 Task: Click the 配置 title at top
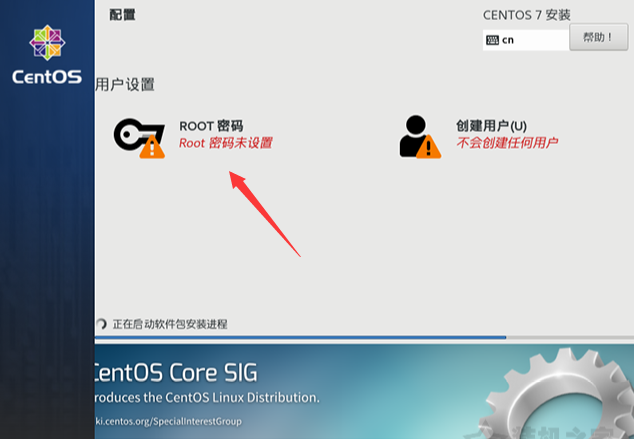click(123, 15)
